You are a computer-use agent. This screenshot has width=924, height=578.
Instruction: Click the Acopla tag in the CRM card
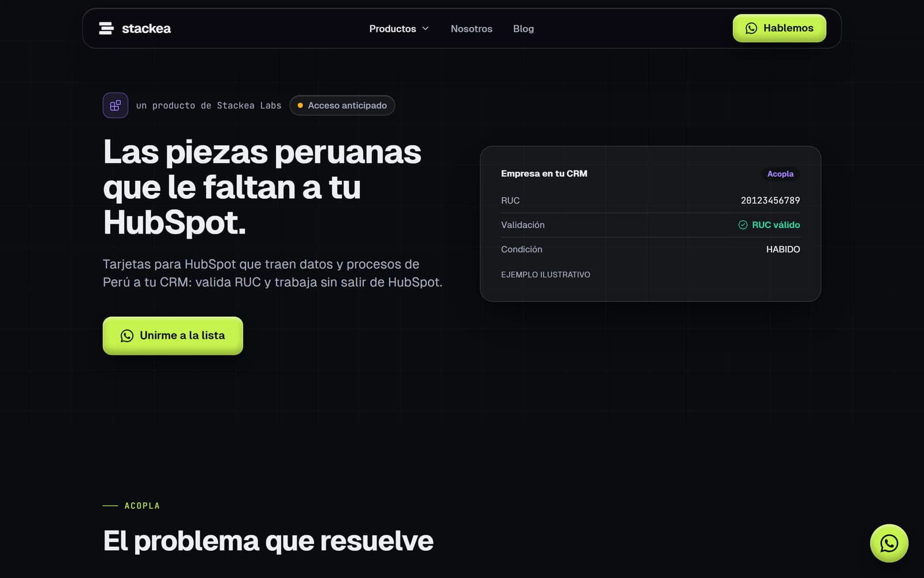780,174
